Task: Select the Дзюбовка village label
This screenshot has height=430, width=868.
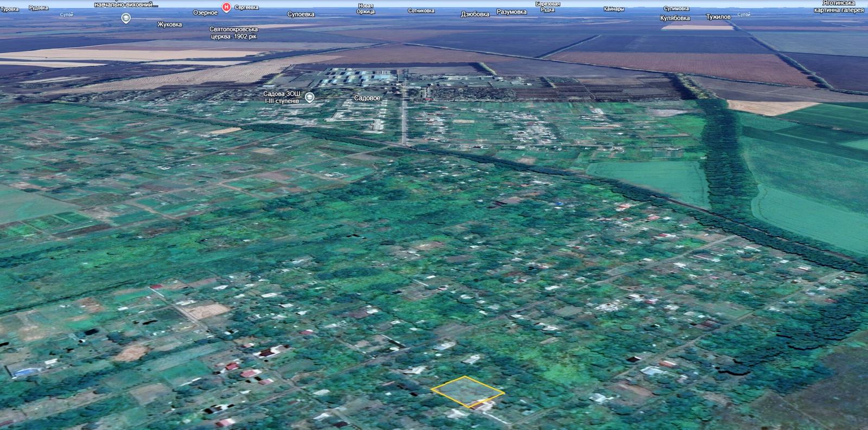Action: click(x=475, y=14)
